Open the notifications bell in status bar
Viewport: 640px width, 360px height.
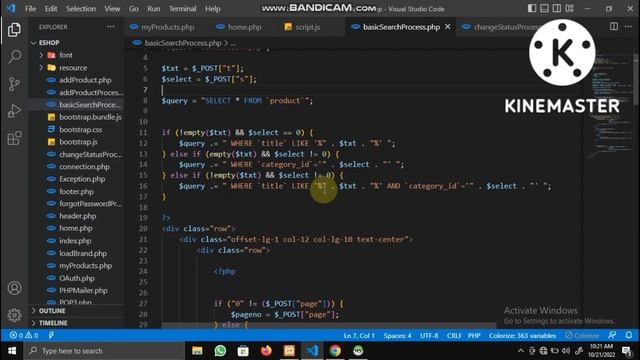click(x=629, y=335)
